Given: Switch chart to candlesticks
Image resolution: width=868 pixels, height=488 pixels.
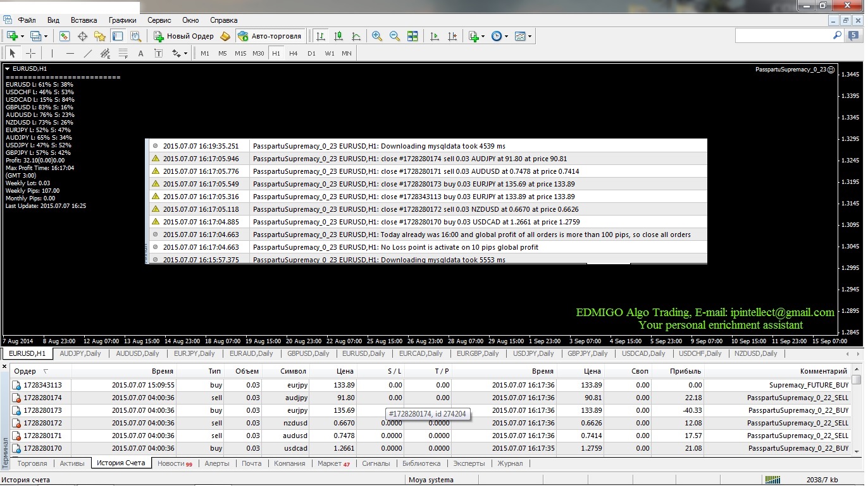Looking at the screenshot, I should 338,36.
